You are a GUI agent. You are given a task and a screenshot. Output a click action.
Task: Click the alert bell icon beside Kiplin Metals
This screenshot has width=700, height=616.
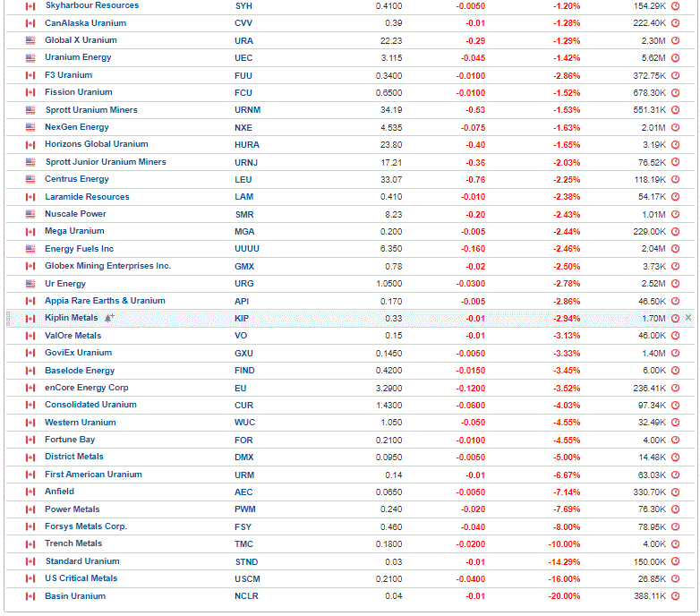click(109, 318)
